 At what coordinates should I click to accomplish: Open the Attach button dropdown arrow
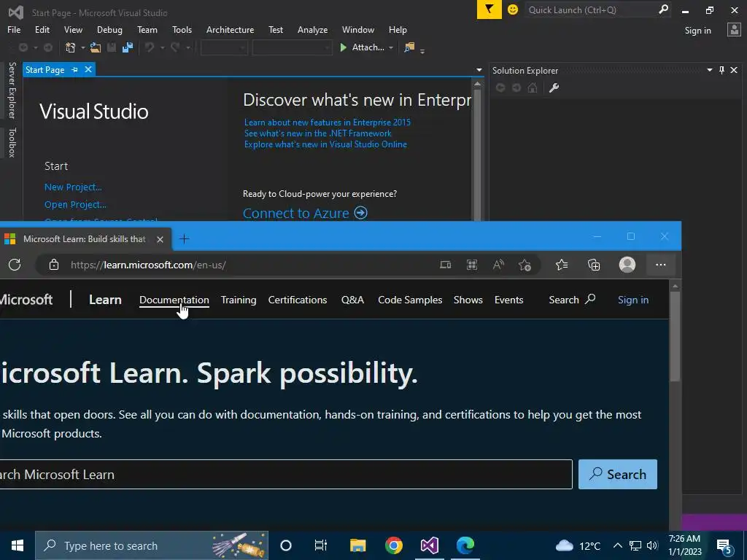391,47
